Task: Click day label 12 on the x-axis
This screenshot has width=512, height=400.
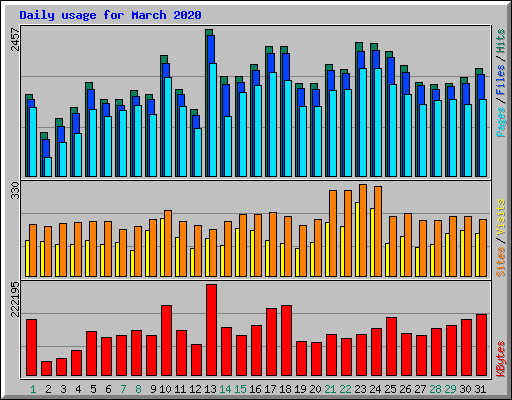Action: 195,389
